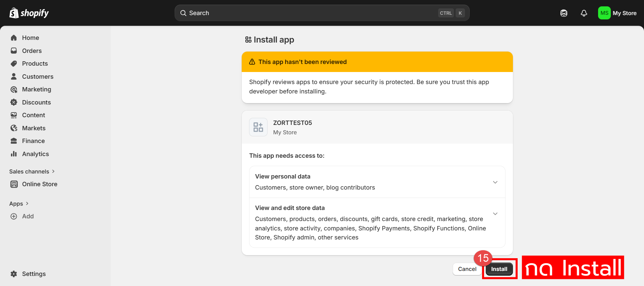644x286 pixels.
Task: Click the Analytics bar chart icon
Action: [14, 154]
